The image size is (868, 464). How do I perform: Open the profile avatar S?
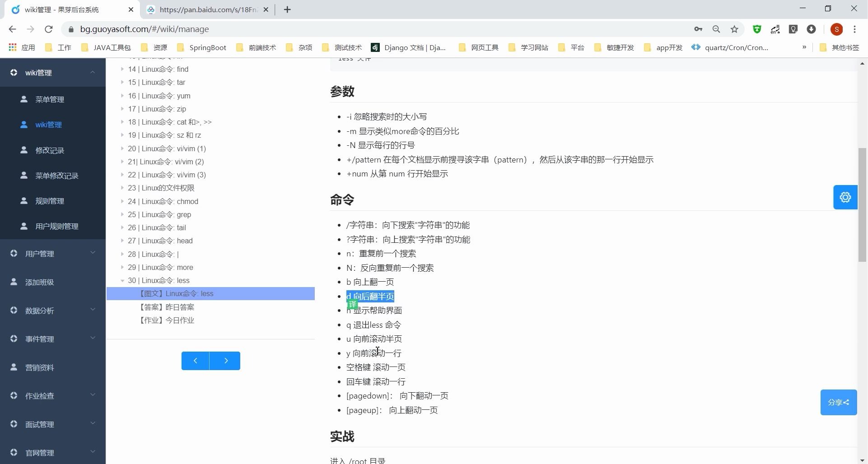click(x=837, y=29)
